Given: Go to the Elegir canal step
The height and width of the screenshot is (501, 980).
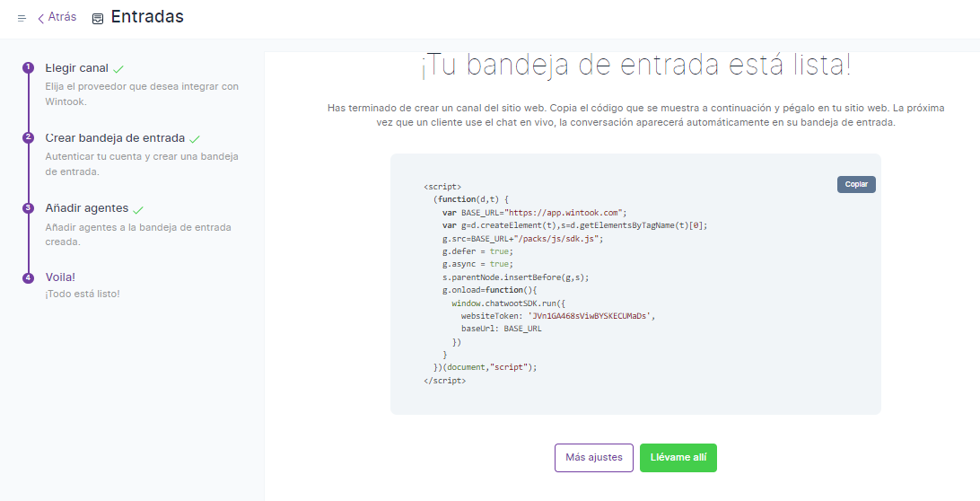Looking at the screenshot, I should click(x=76, y=68).
